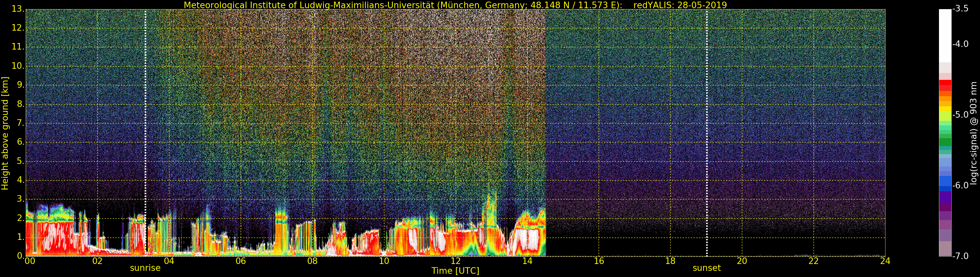Click the '9.' height tick label
This screenshot has width=980, height=277.
coord(20,85)
